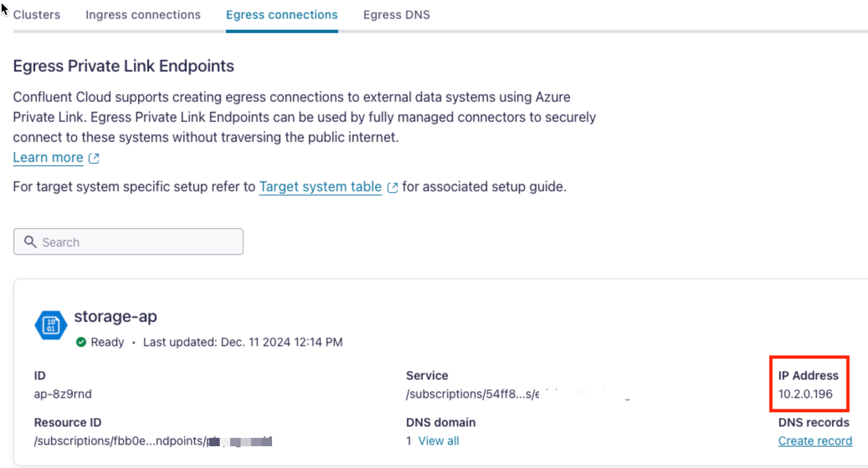Select the endpoint ID ap-8z9rnd text
Viewport: 868px width, 468px height.
(63, 393)
